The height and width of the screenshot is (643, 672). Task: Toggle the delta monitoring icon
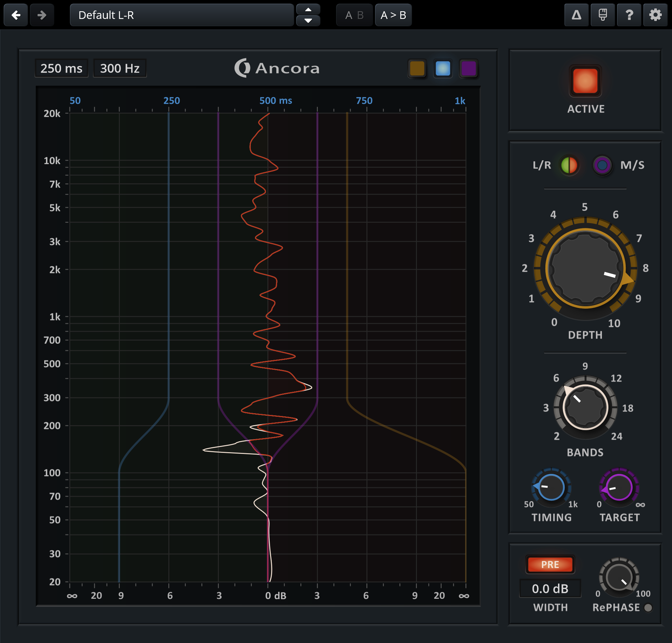tap(576, 15)
